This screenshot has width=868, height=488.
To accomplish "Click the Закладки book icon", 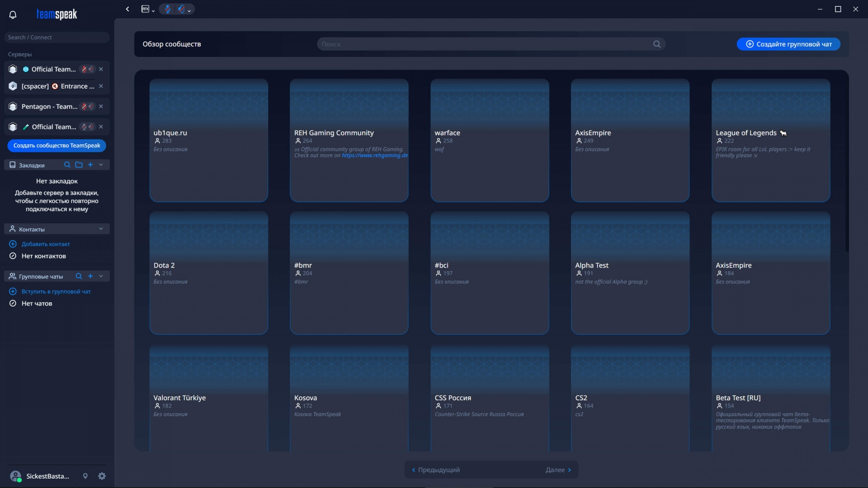I will click(x=13, y=165).
